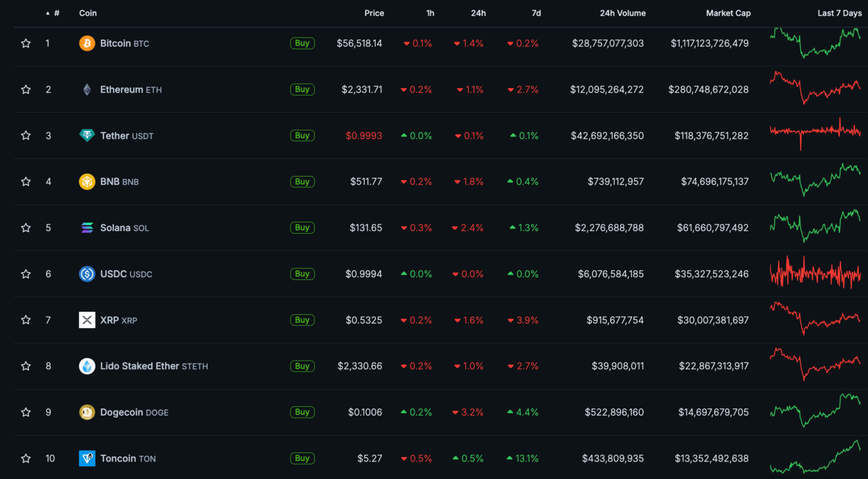Click the Toncoin logo icon
This screenshot has width=868, height=479.
click(87, 458)
